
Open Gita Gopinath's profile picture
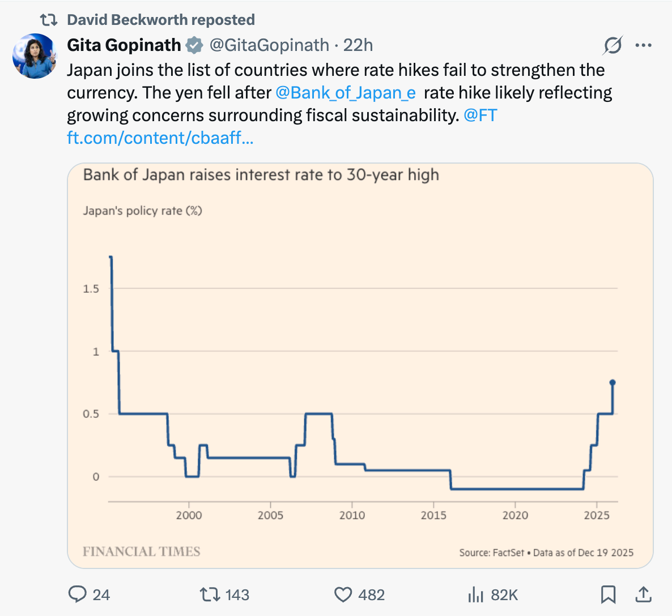35,56
